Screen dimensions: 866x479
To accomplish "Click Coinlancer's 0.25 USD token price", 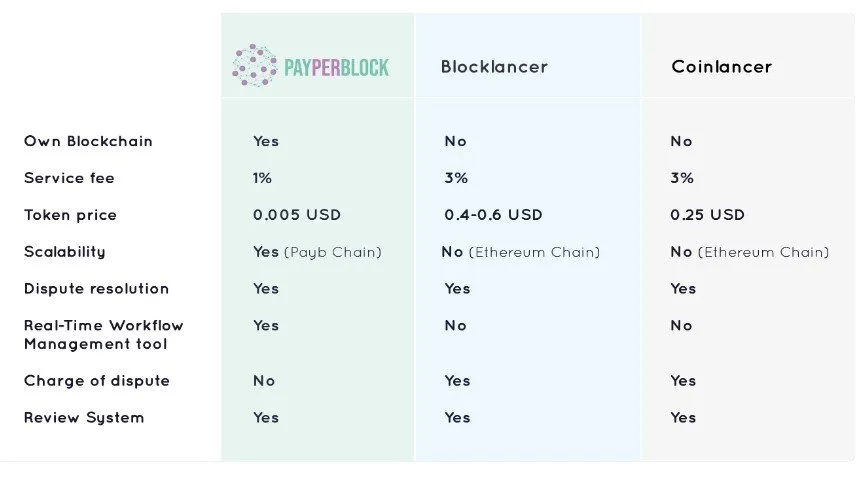I will 707,215.
